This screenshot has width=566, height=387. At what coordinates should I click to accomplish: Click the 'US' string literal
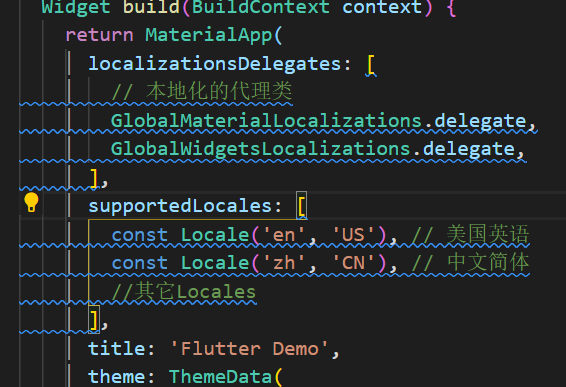click(x=353, y=235)
